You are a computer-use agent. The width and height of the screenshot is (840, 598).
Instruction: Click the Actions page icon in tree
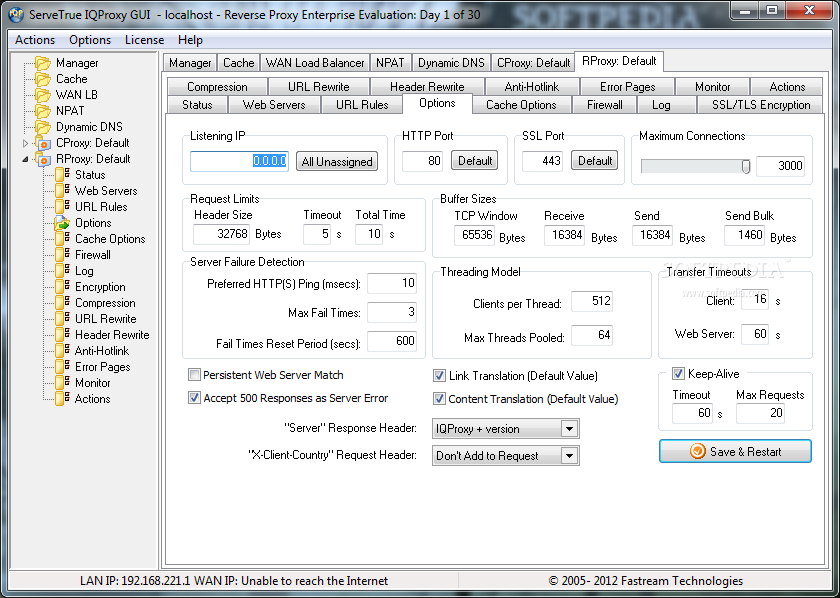62,399
